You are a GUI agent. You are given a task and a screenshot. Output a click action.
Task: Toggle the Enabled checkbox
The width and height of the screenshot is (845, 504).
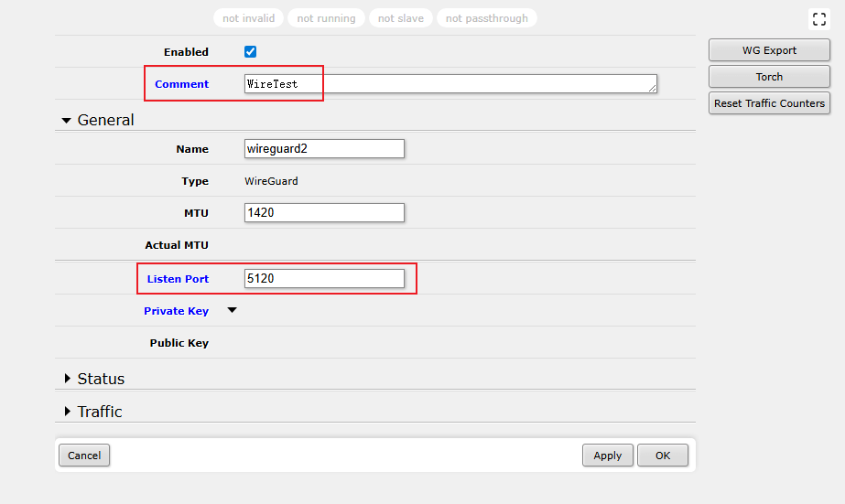[250, 52]
